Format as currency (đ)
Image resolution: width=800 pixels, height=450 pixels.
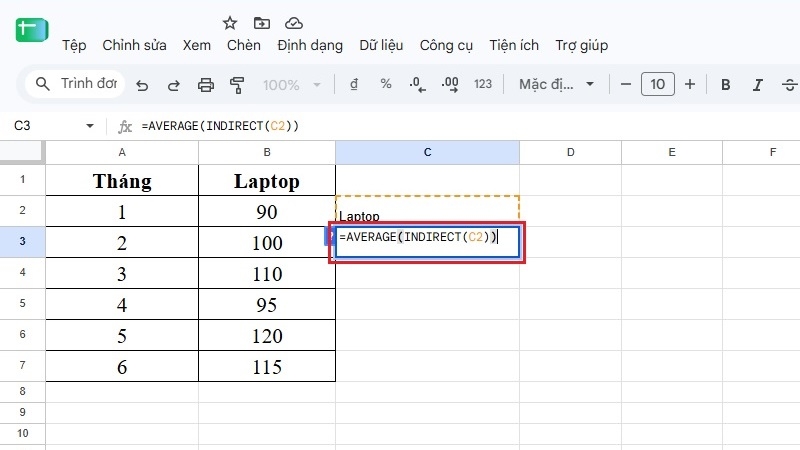[354, 84]
